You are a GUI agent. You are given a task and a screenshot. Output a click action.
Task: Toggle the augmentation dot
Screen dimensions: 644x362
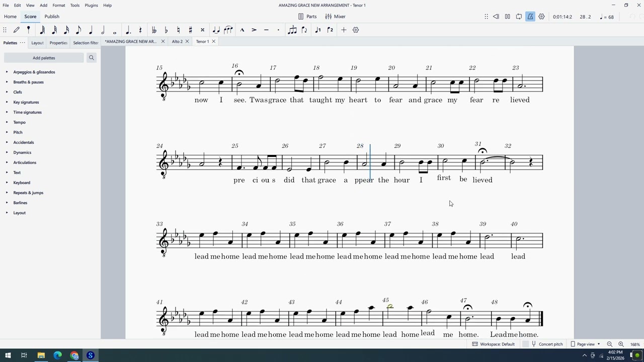click(128, 30)
